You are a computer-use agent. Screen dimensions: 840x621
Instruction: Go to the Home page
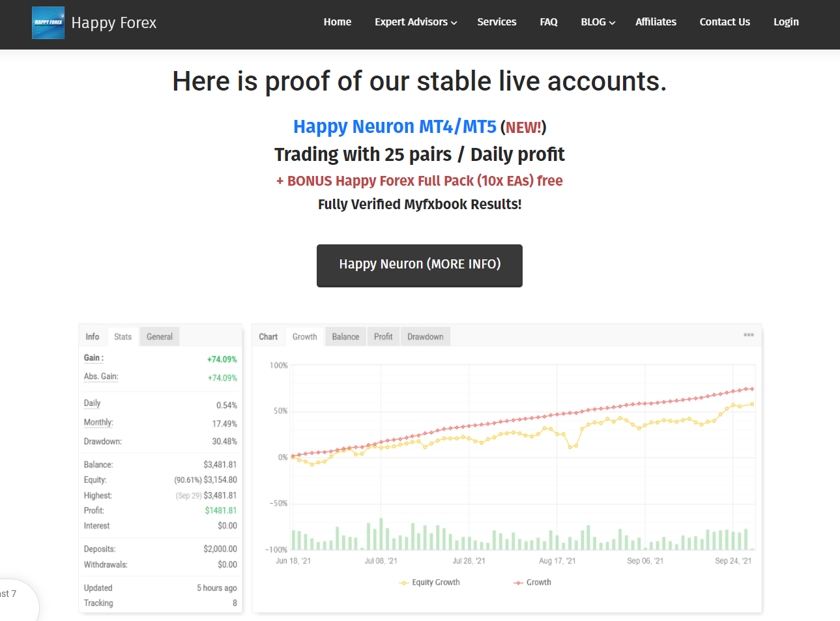(338, 22)
